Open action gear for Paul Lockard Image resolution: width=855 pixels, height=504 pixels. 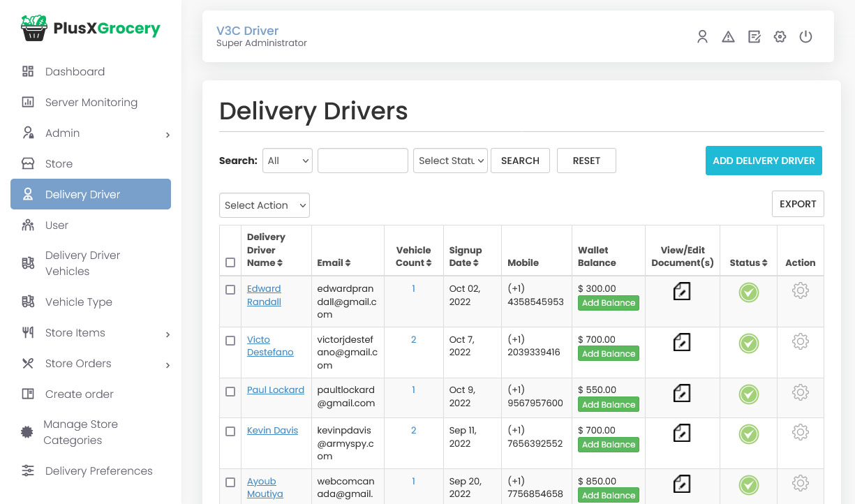(801, 392)
